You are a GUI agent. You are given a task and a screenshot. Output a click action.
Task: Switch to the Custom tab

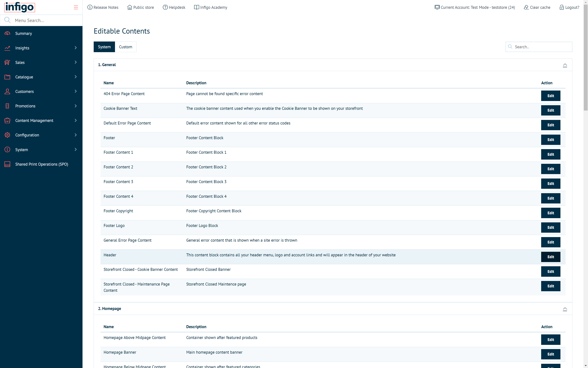point(126,47)
